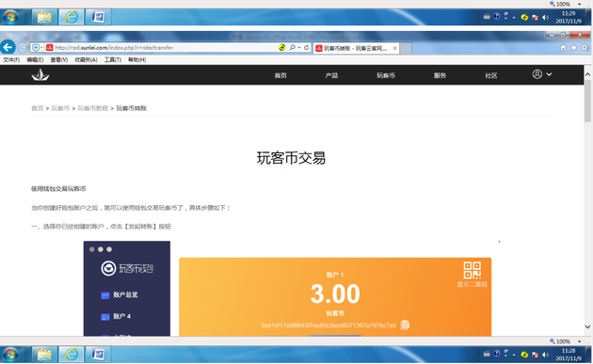Click the QR code icon on orange card
This screenshot has height=364, width=593.
[473, 270]
